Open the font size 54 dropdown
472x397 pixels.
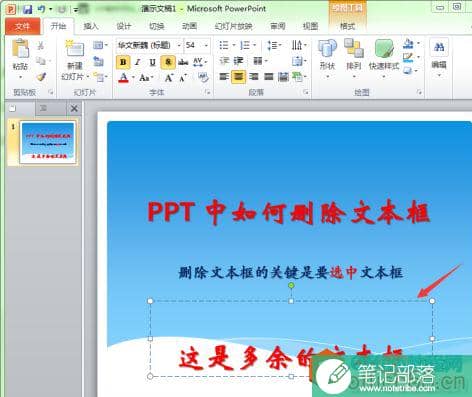tap(206, 45)
